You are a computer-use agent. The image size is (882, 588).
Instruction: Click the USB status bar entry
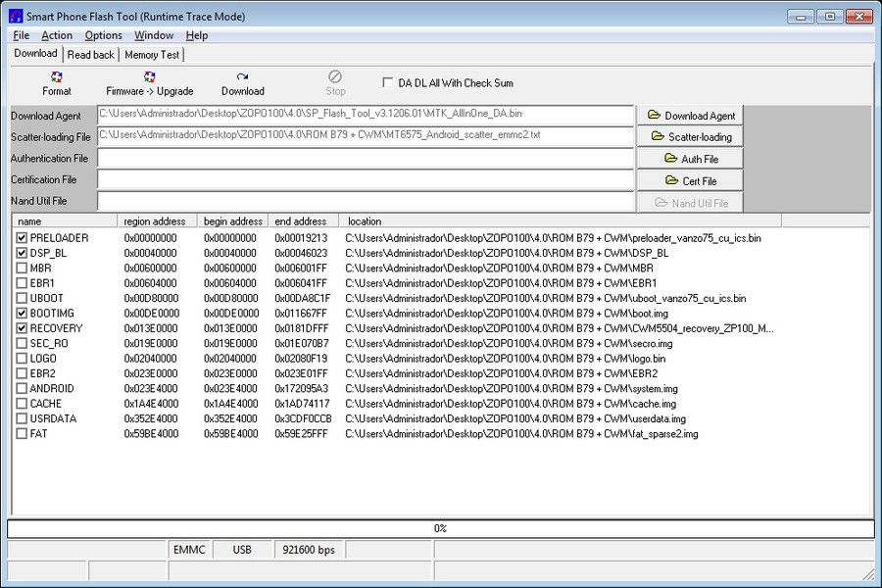(242, 550)
